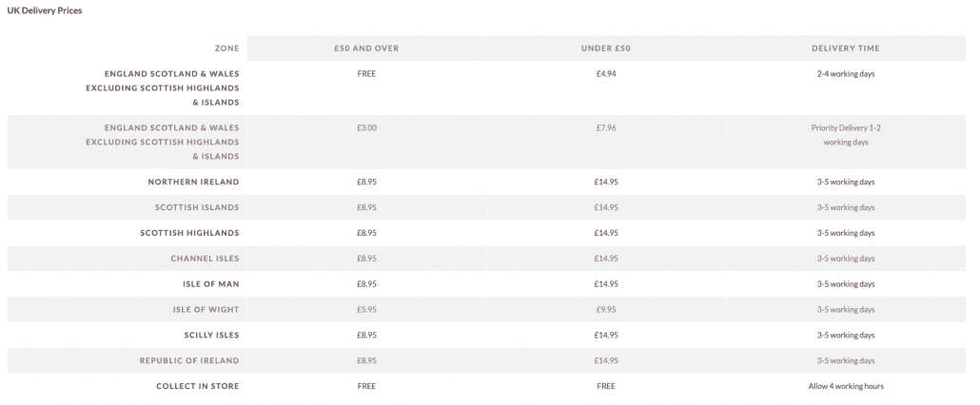Click the Allow 4 working hours text
Image resolution: width=980 pixels, height=405 pixels.
(x=846, y=386)
